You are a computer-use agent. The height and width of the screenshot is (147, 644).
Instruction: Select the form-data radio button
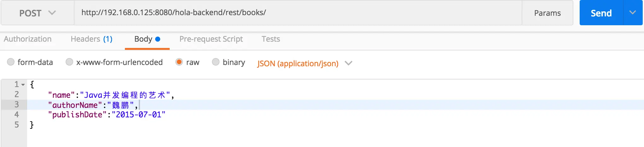[11, 62]
